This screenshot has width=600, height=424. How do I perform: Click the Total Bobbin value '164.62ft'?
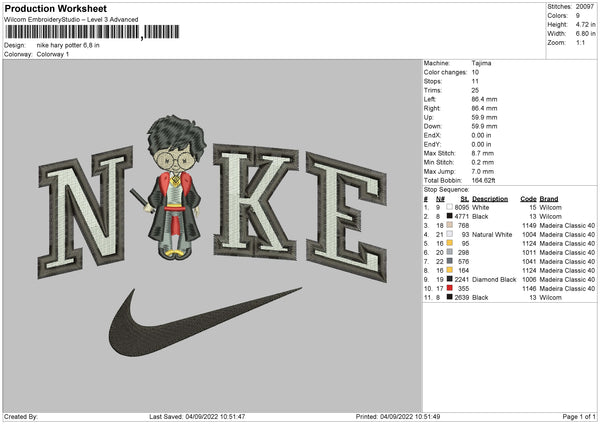coord(484,180)
